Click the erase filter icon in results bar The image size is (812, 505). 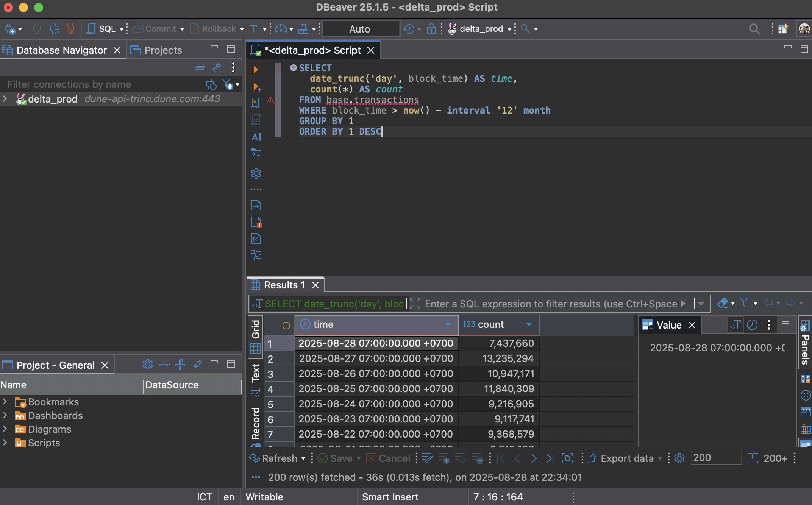point(723,303)
